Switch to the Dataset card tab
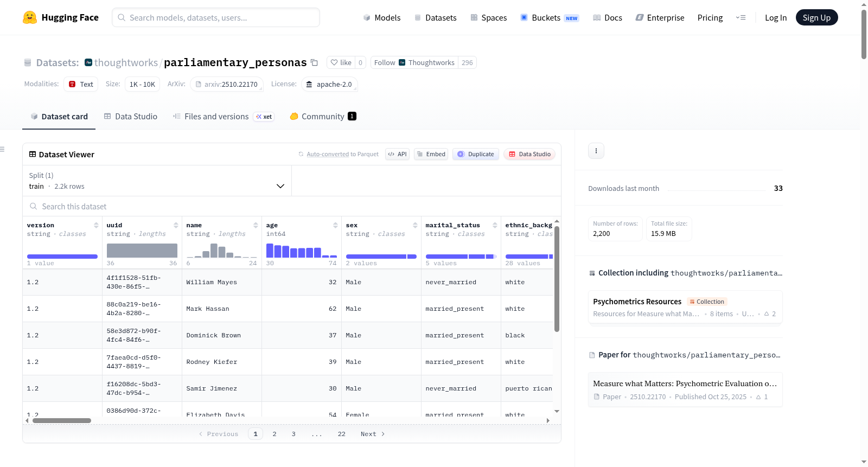The width and height of the screenshot is (868, 467). pos(59,116)
